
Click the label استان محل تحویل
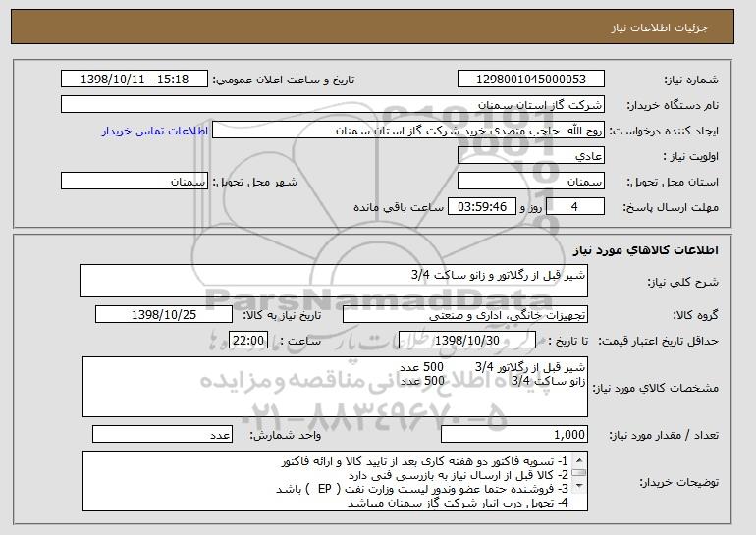tap(673, 182)
